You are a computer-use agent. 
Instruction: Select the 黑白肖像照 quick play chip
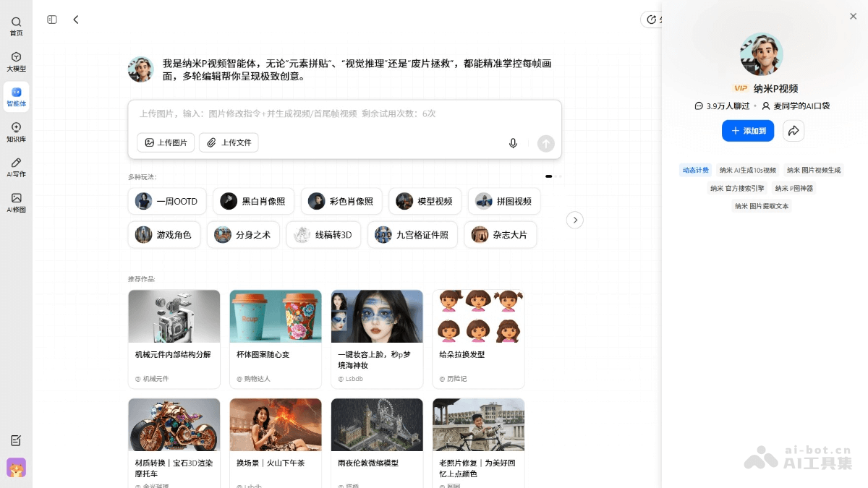253,201
